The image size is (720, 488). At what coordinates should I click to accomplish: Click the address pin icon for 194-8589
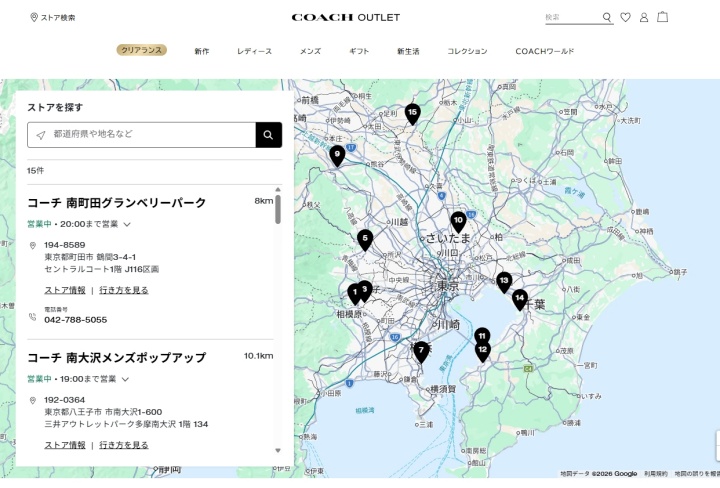pyautogui.click(x=33, y=246)
